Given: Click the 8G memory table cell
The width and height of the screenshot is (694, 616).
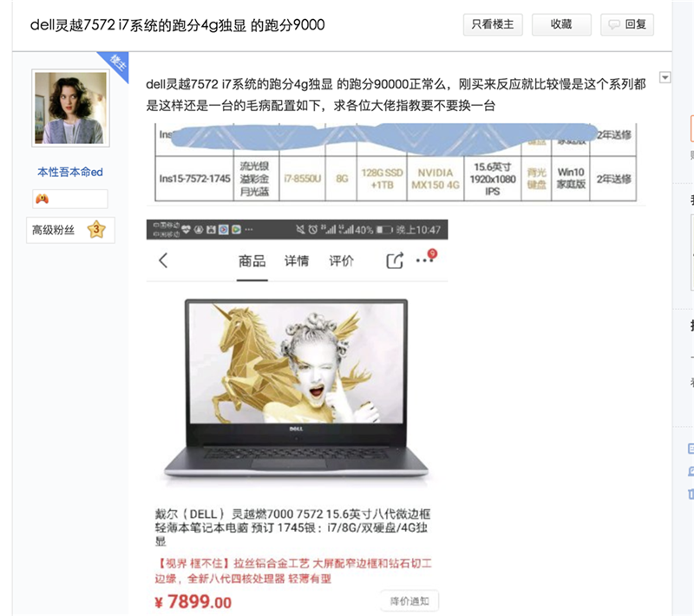Looking at the screenshot, I should click(342, 179).
